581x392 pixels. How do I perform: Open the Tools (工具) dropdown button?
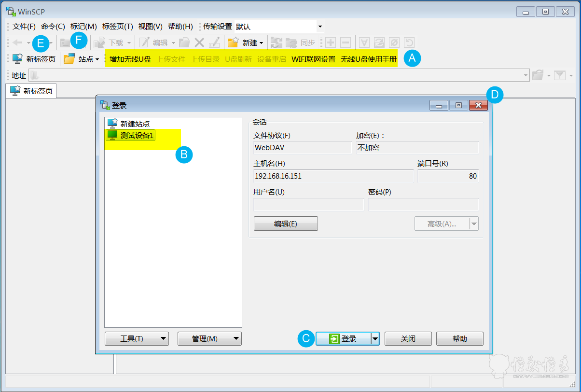[137, 339]
